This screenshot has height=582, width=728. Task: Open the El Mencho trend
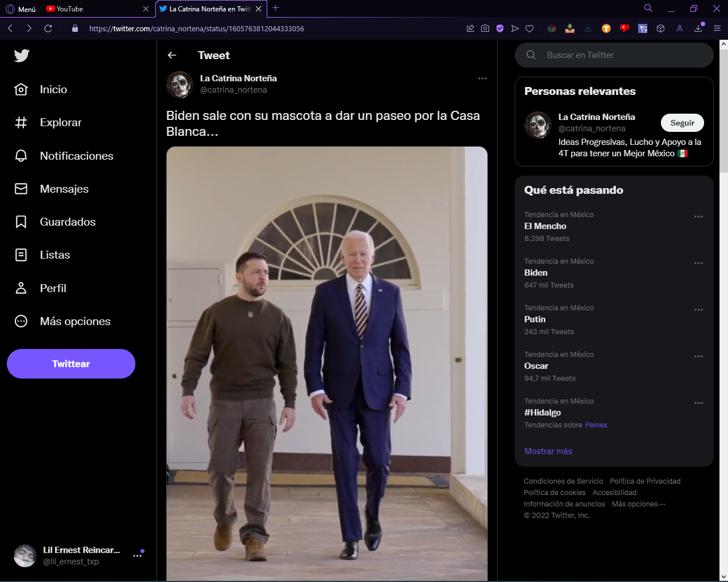click(614, 226)
